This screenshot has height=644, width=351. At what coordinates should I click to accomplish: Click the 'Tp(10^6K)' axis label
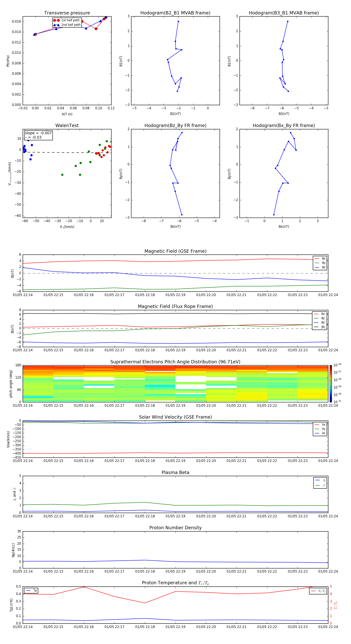[x=11, y=605]
